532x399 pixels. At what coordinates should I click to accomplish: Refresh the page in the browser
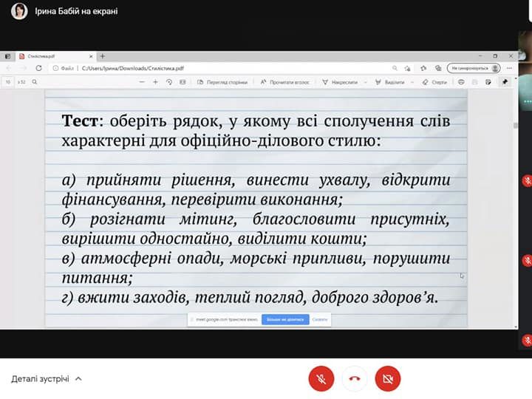[38, 68]
